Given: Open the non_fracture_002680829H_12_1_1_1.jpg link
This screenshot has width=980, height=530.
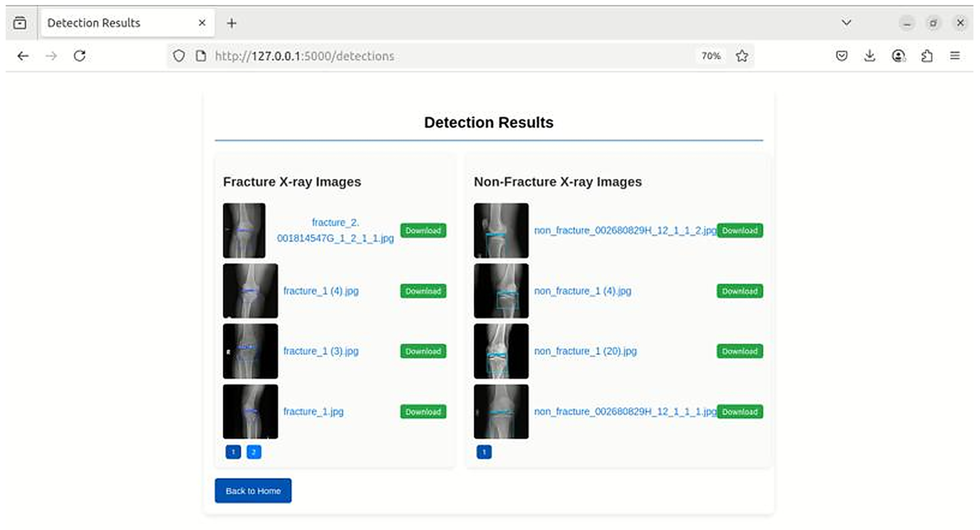Looking at the screenshot, I should tap(625, 411).
